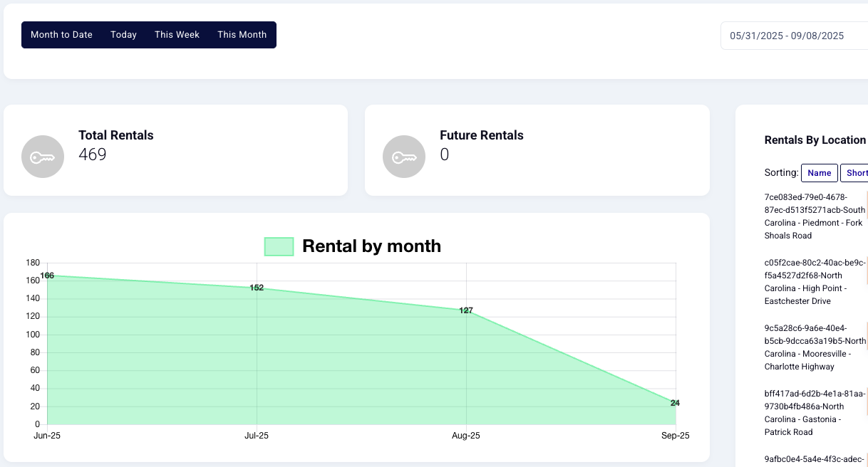Click the 127 data point for Aug-25
This screenshot has height=467, width=868.
pos(466,310)
